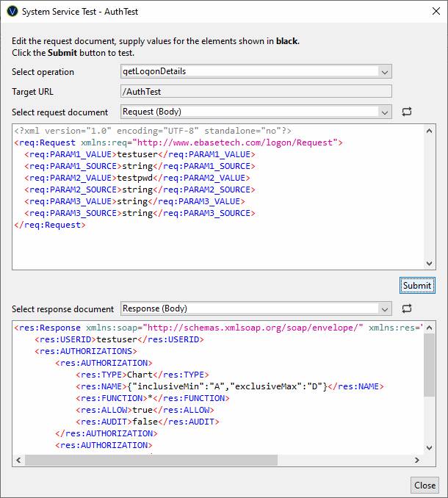Click the response pane vertical scroll down arrow
448x498 pixels.
tap(430, 448)
